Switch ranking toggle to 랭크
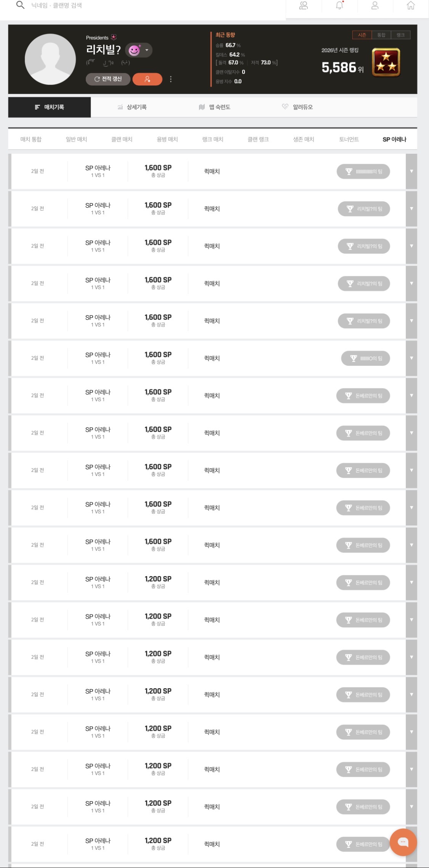This screenshot has height=868, width=429. pyautogui.click(x=400, y=35)
